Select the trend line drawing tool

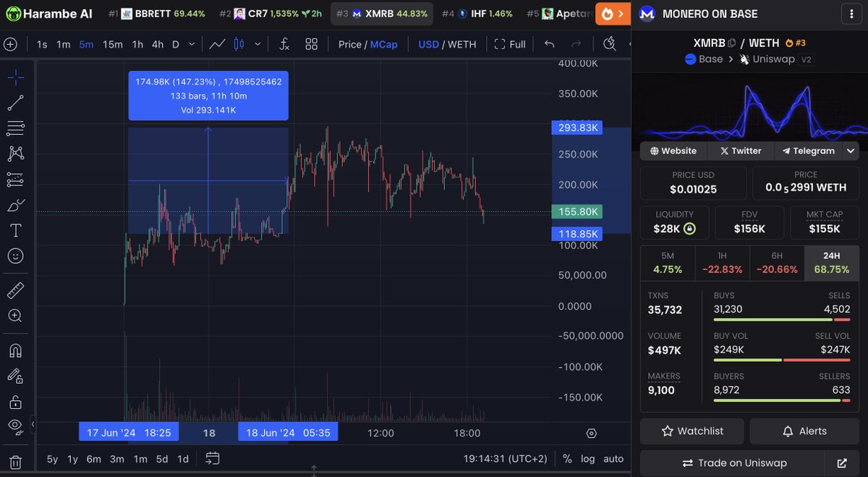[15, 103]
